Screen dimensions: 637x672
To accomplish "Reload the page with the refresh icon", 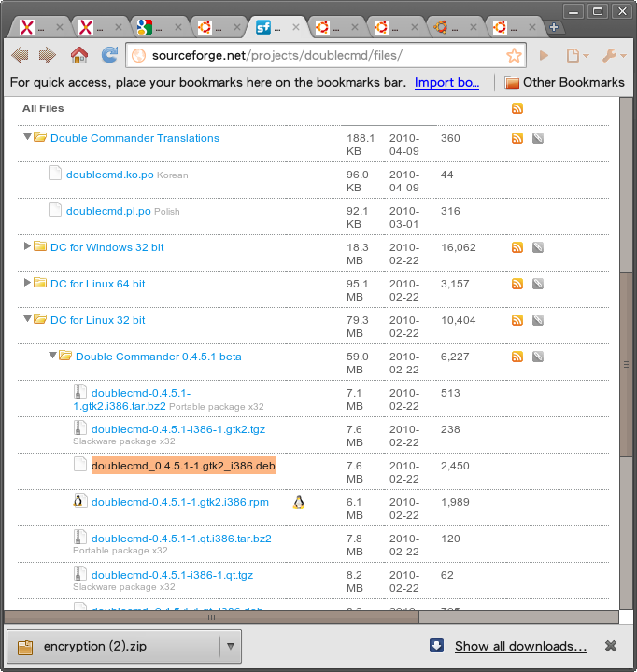I will click(x=110, y=55).
